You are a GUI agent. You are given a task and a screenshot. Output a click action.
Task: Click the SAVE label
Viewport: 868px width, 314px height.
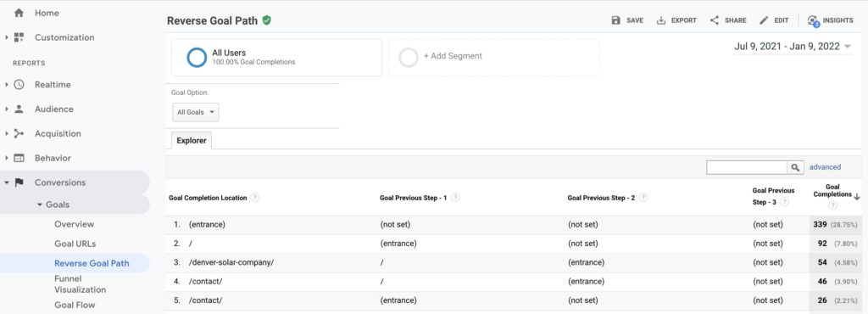(635, 20)
